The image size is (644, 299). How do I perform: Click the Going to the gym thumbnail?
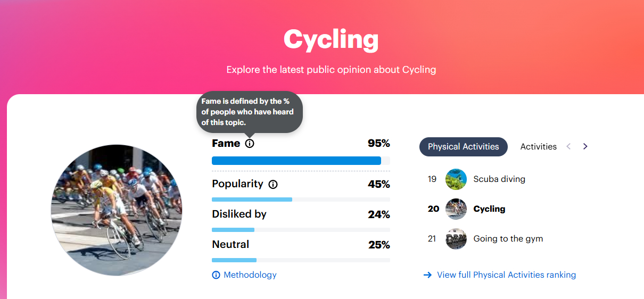456,239
